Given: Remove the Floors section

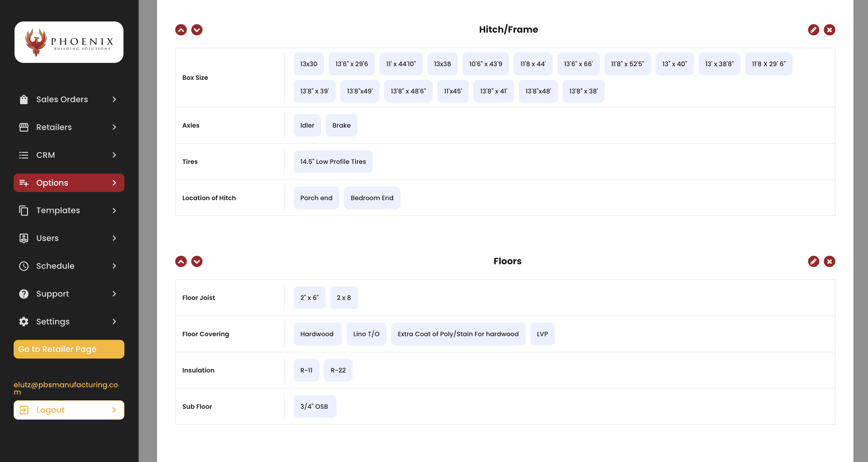Looking at the screenshot, I should click(x=829, y=261).
